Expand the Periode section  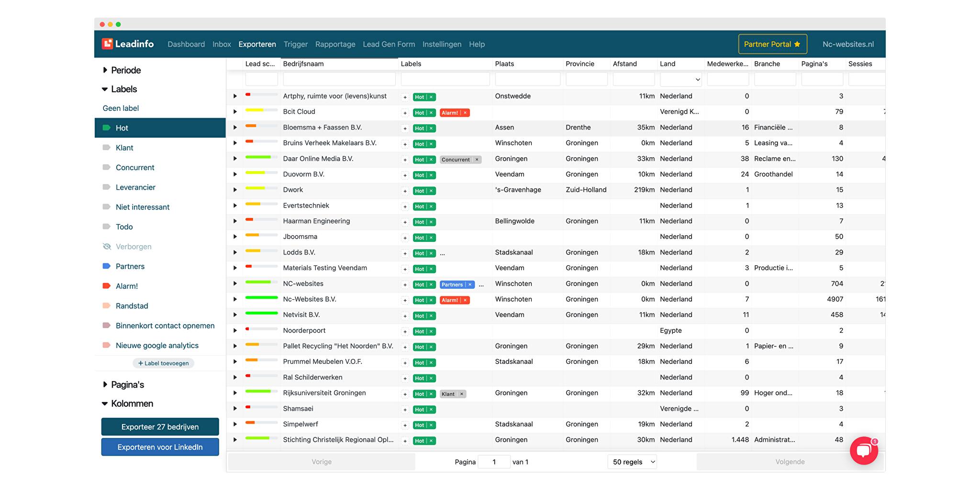pyautogui.click(x=122, y=70)
